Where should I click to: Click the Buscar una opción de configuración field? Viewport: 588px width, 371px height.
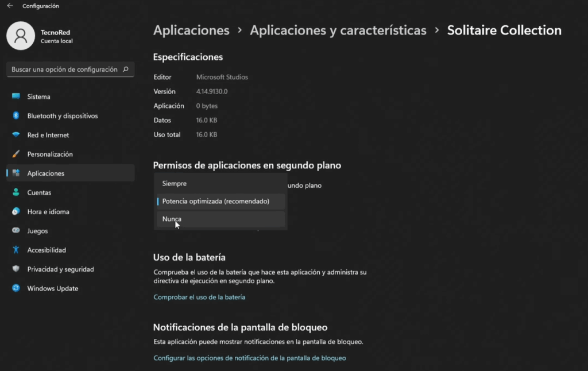point(71,69)
